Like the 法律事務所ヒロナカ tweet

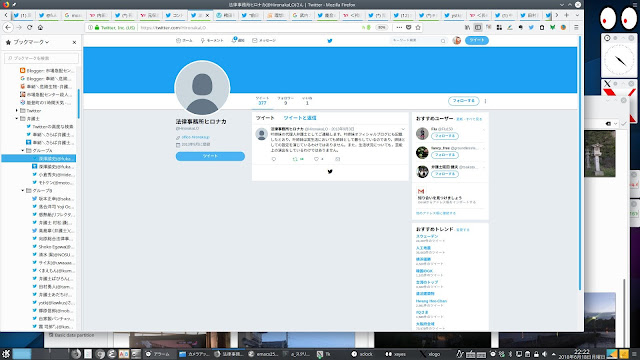[316, 159]
